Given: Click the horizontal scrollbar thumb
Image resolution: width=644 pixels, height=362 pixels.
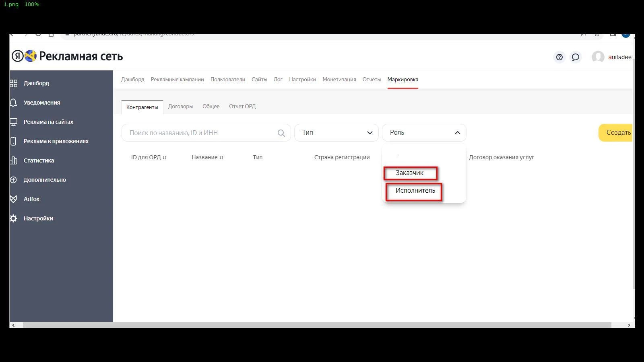Looking at the screenshot, I should (317, 325).
